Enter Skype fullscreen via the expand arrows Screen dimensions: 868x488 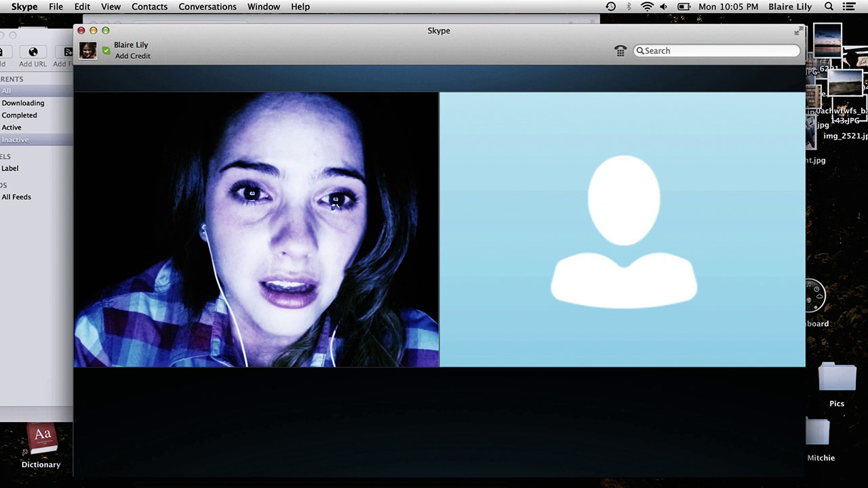point(798,31)
